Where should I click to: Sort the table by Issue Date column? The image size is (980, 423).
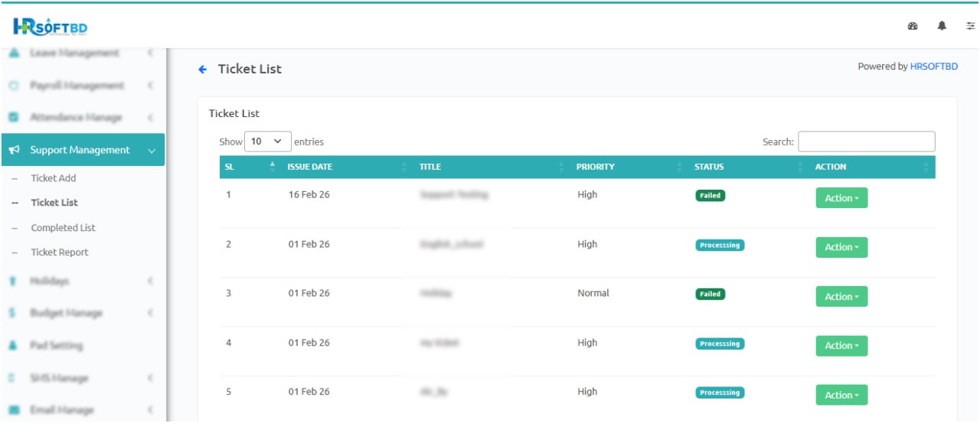(x=310, y=167)
